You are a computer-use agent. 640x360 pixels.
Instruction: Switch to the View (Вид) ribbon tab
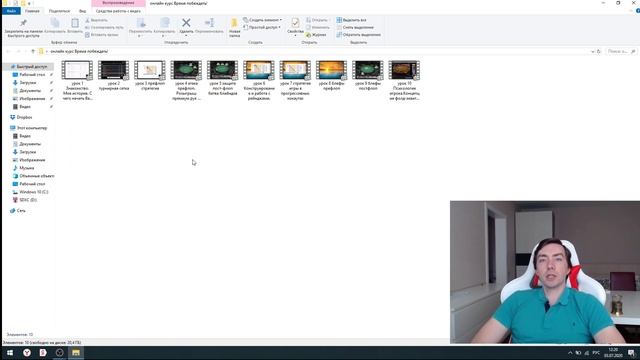(82, 11)
